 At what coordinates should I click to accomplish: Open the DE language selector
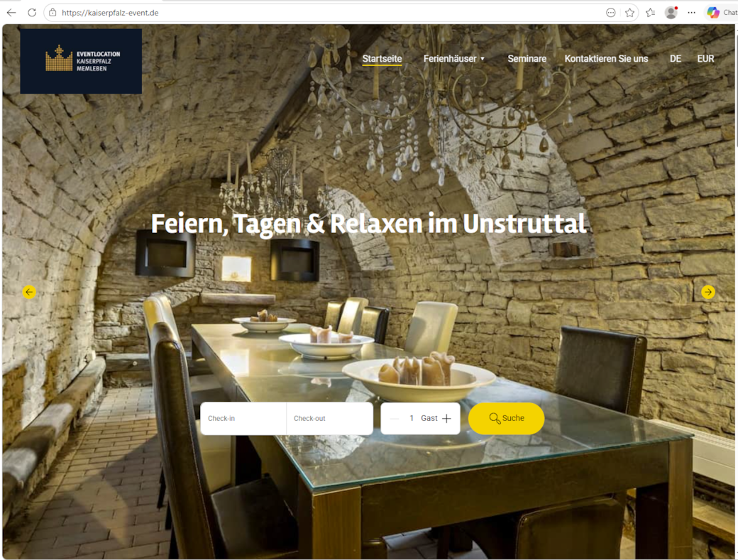point(675,59)
